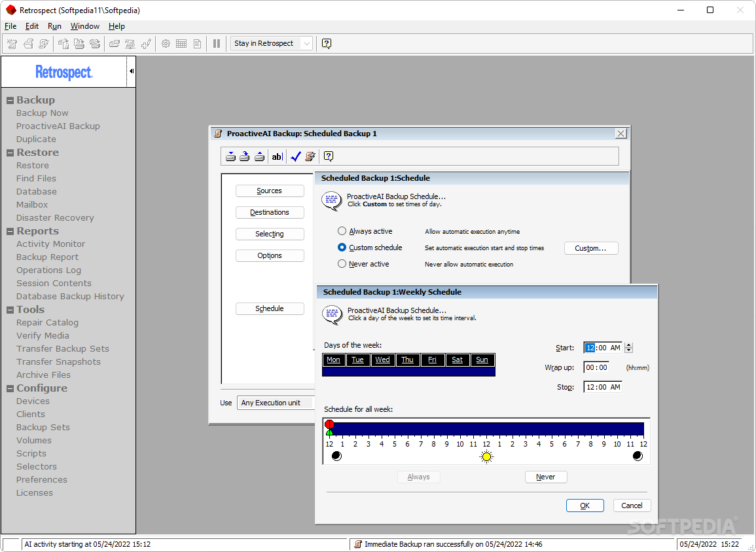Toggle the Sat day button
The height and width of the screenshot is (552, 756).
(x=457, y=360)
